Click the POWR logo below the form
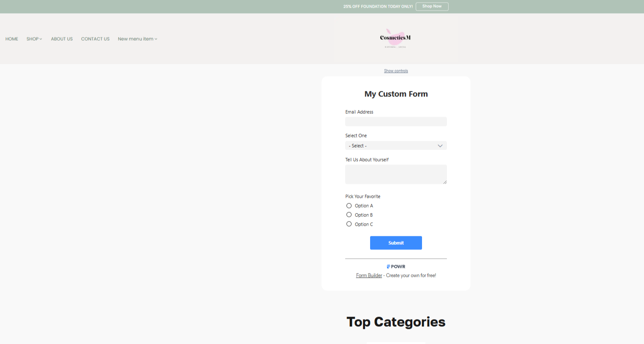Image resolution: width=644 pixels, height=344 pixels. tap(396, 267)
